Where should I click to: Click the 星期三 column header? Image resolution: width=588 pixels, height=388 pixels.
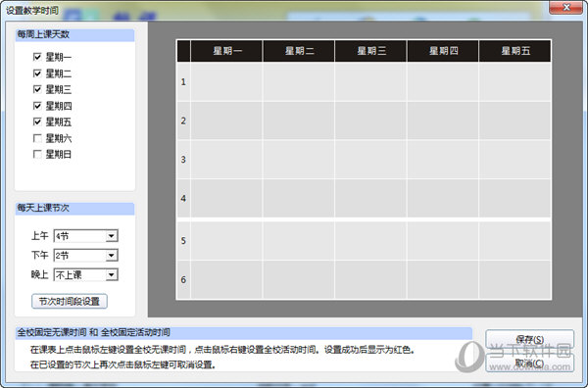click(370, 51)
